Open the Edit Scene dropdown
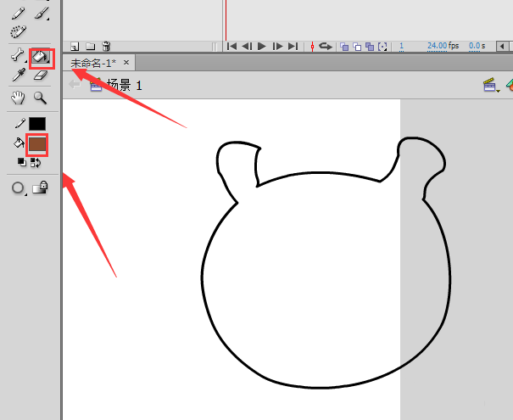This screenshot has width=513, height=420. [x=490, y=85]
